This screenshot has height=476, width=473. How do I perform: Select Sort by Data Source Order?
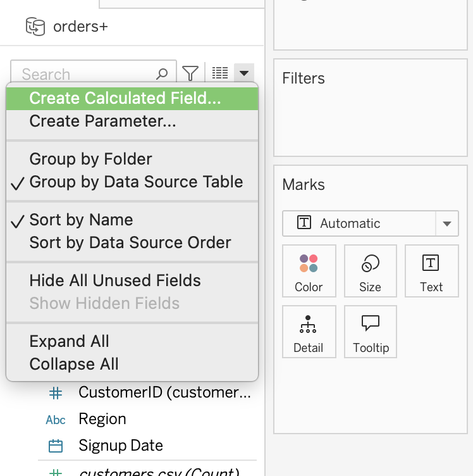pyautogui.click(x=130, y=242)
